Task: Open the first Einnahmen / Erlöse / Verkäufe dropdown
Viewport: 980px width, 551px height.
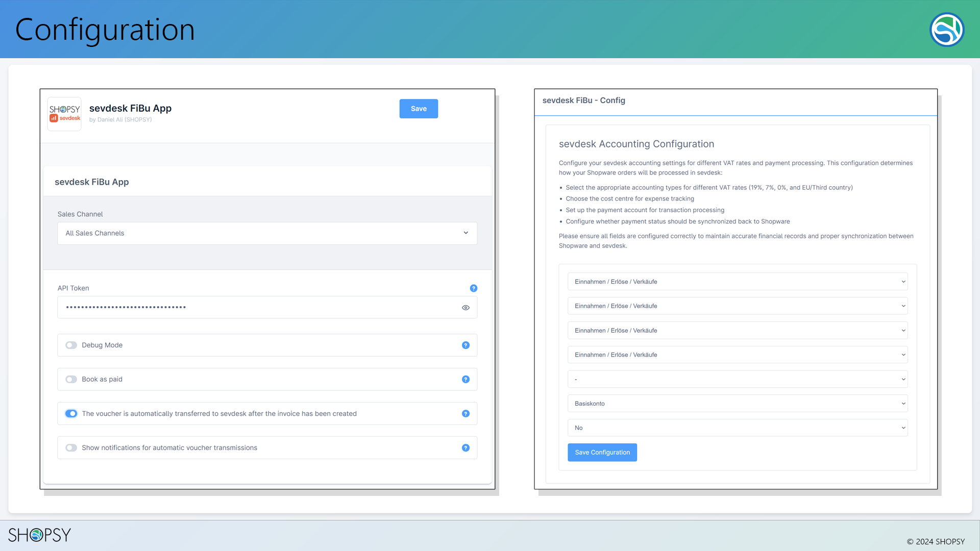Action: pos(738,282)
